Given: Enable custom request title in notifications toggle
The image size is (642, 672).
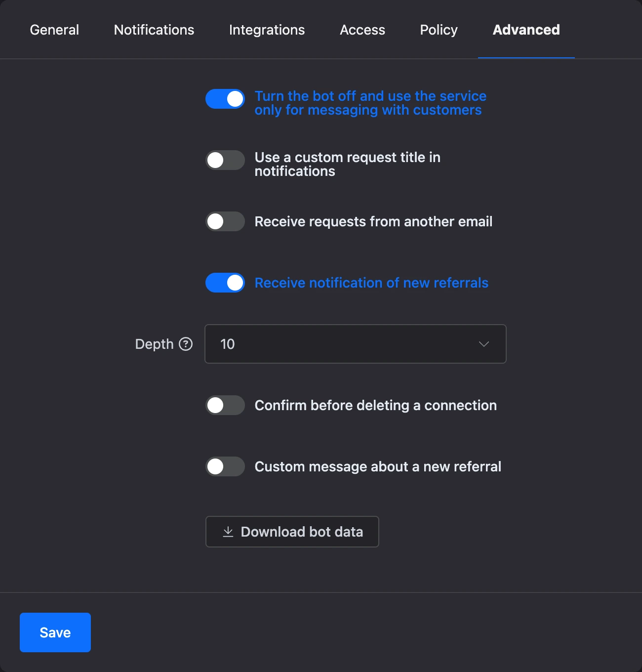Looking at the screenshot, I should [x=225, y=160].
